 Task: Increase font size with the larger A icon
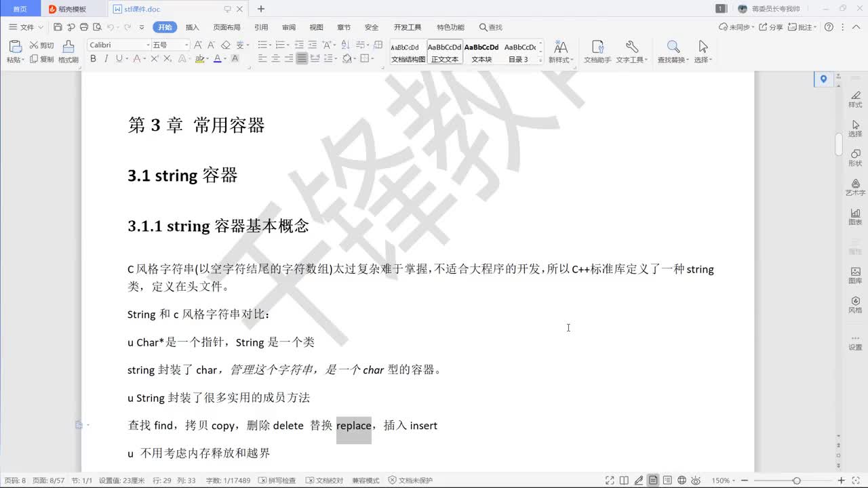[x=198, y=45]
